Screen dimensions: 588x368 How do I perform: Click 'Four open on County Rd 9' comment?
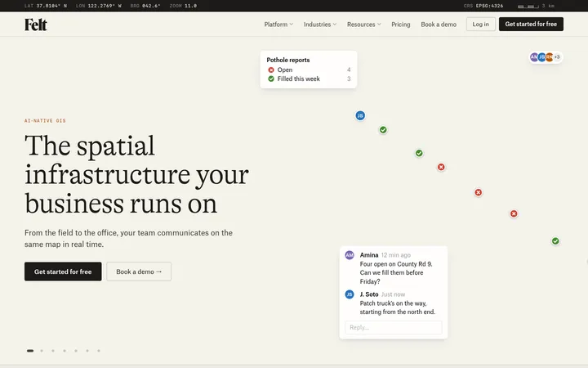(x=396, y=272)
